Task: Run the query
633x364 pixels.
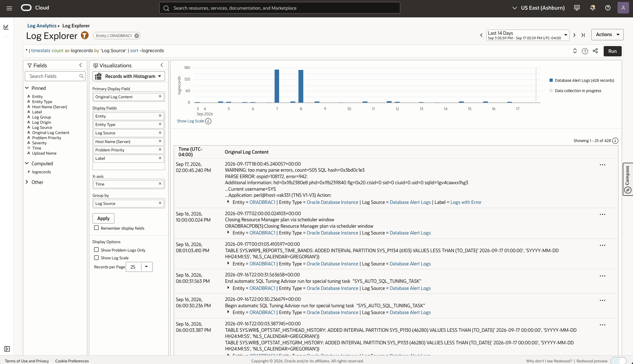Action: point(612,51)
